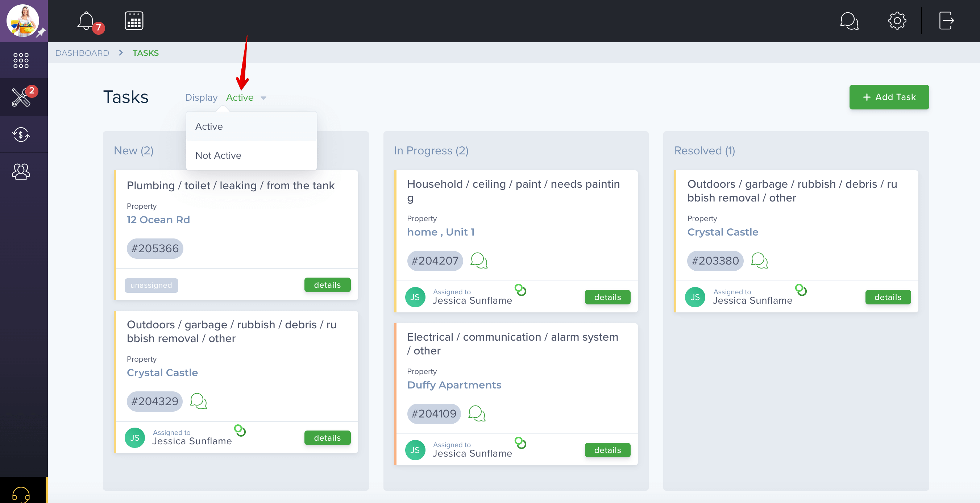Click task number #204109
The height and width of the screenshot is (503, 980).
click(434, 413)
